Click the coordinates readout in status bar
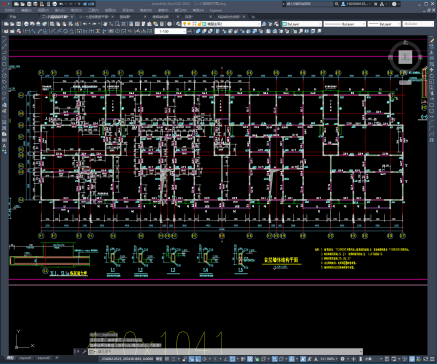 coord(127,359)
